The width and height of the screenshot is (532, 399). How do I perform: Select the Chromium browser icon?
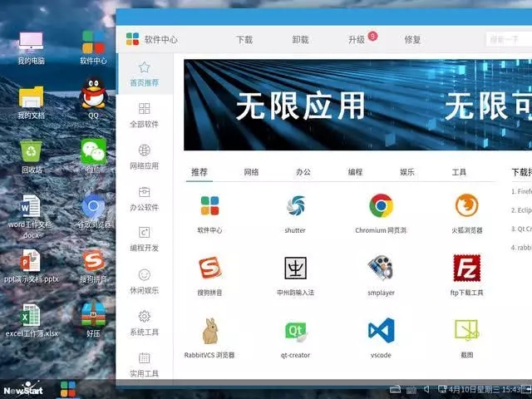(x=381, y=205)
